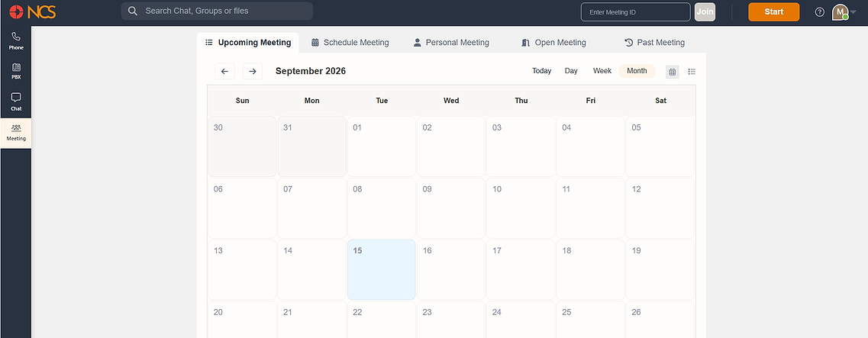Select the day cell 04

pyautogui.click(x=591, y=146)
